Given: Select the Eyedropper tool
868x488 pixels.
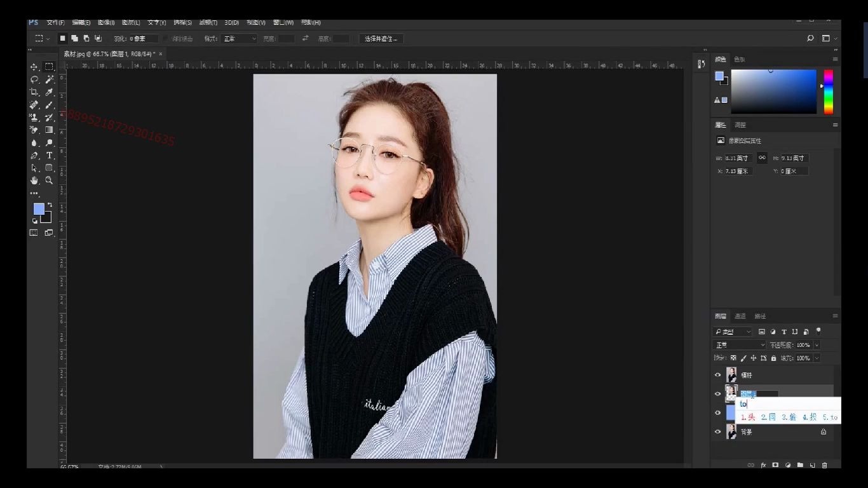Looking at the screenshot, I should pyautogui.click(x=49, y=92).
